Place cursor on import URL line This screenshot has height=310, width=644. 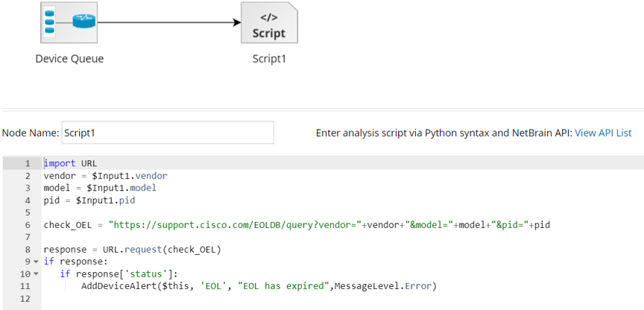tap(71, 163)
